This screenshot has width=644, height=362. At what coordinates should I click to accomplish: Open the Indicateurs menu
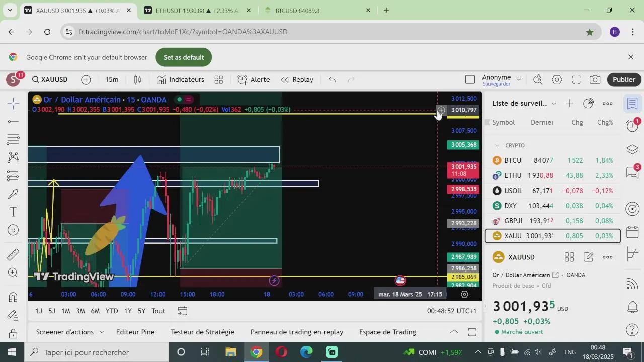click(180, 80)
